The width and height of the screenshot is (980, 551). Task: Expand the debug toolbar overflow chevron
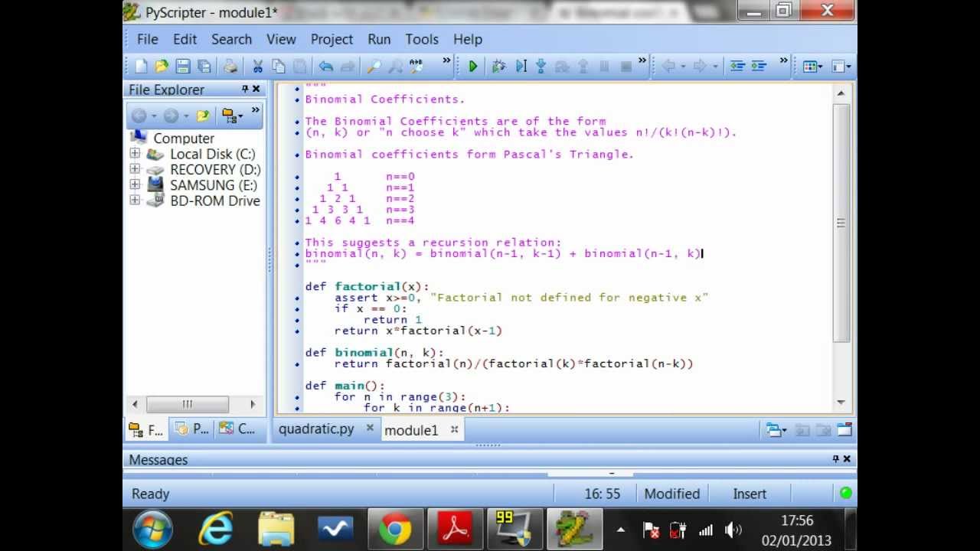click(x=642, y=61)
